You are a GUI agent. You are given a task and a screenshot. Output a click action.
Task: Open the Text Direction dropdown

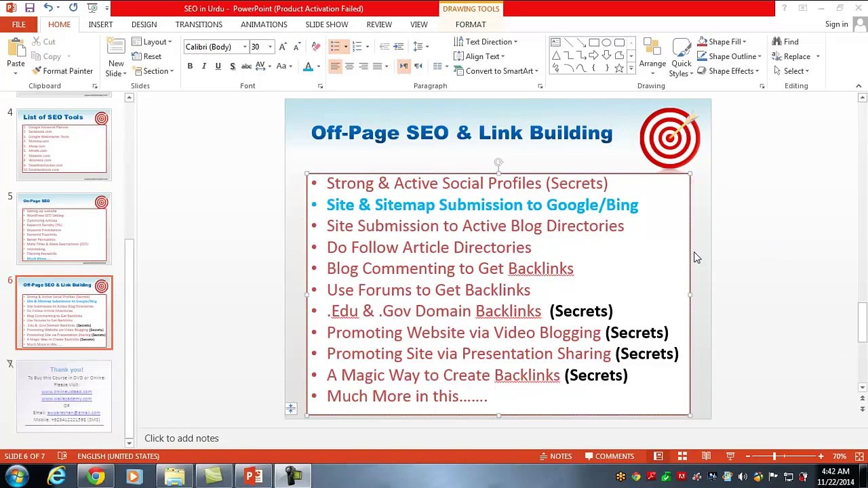(x=486, y=42)
